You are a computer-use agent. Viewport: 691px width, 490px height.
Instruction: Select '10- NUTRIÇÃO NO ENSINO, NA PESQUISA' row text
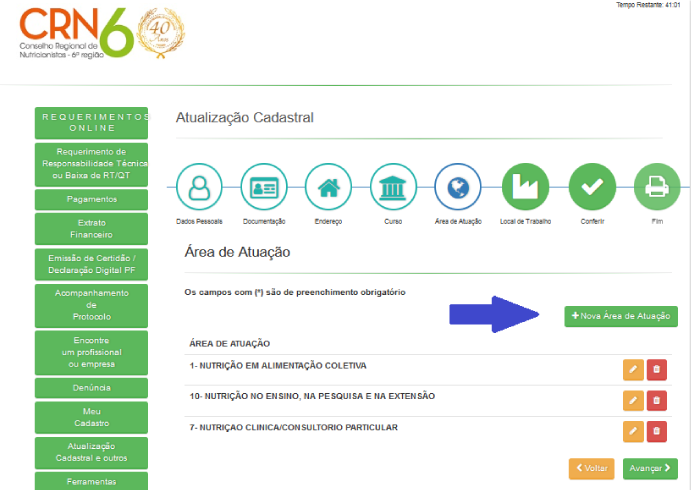[x=312, y=396]
